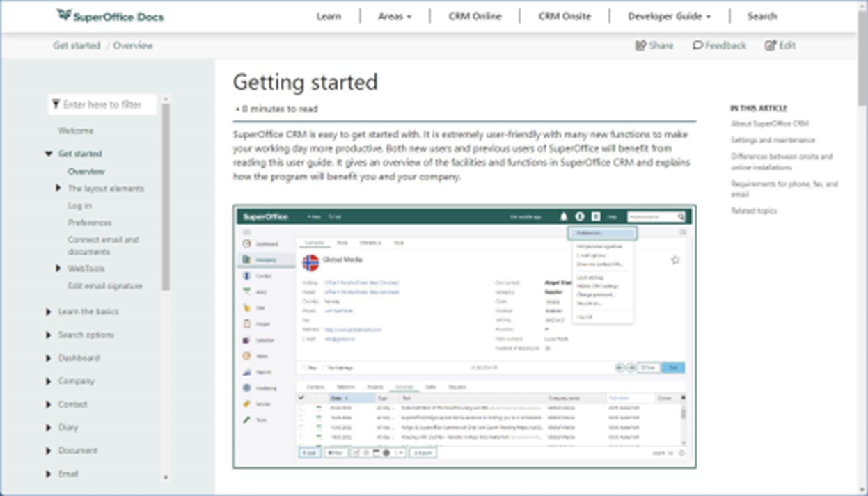
Task: Open the Areas dropdown menu
Action: pos(395,16)
